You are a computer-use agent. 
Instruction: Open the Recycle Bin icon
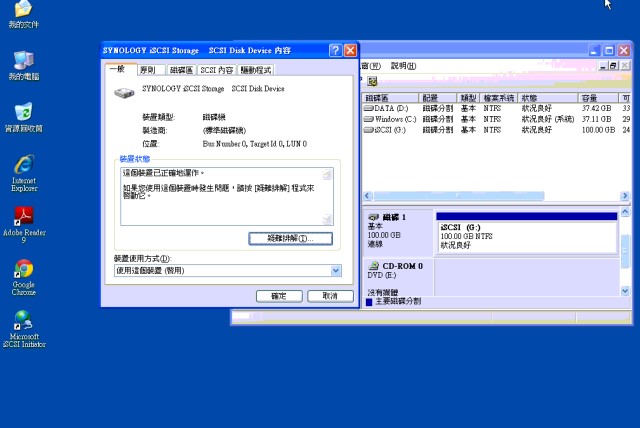24,118
